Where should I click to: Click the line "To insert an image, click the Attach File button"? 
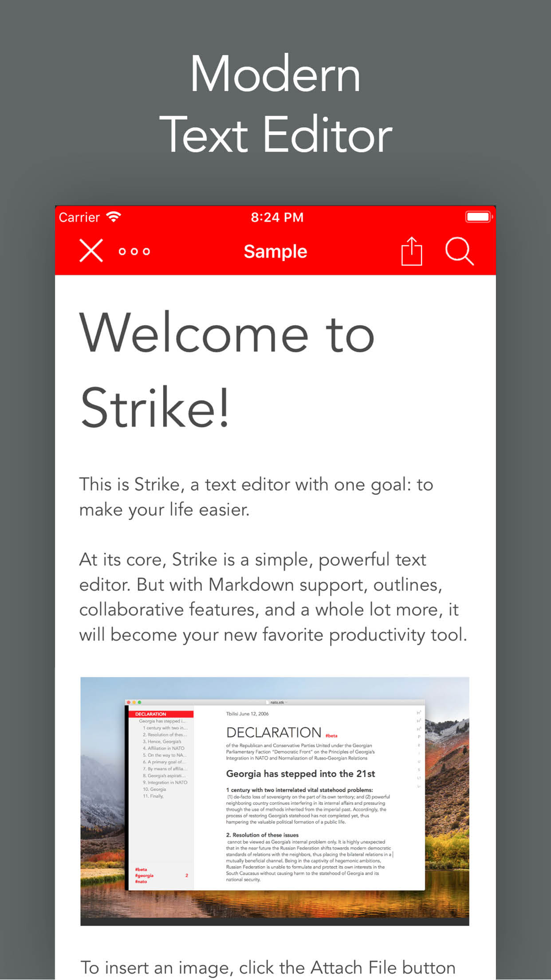click(268, 967)
